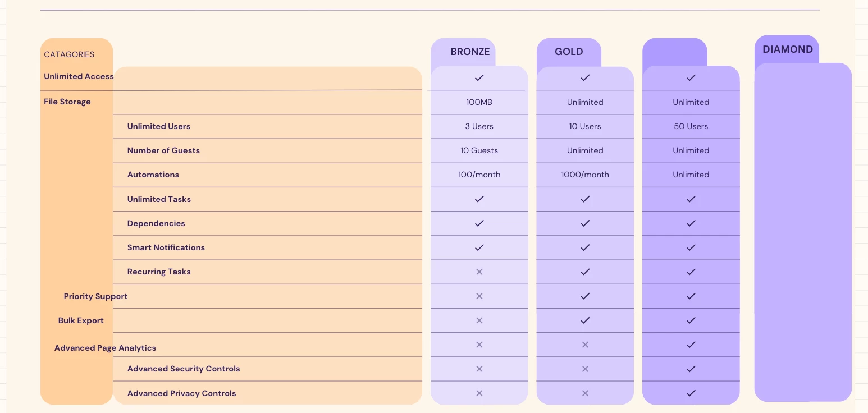Screen dimensions: 868x413
Task: Click the Automations feature label
Action: tap(153, 175)
